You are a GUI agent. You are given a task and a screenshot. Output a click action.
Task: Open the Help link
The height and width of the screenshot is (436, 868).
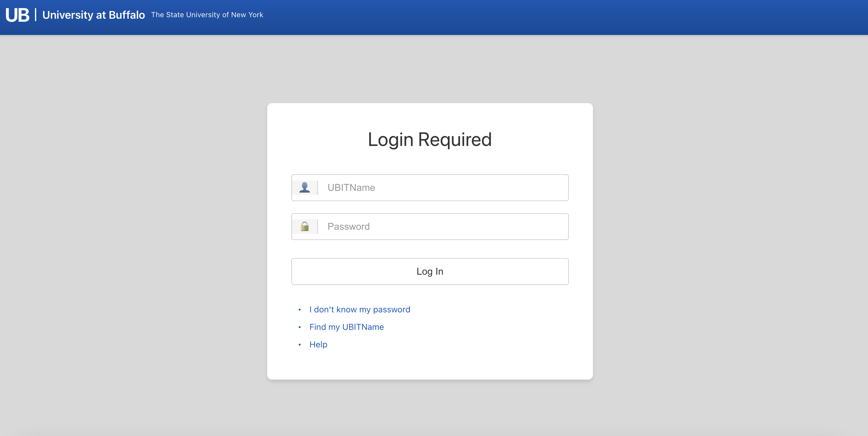[318, 344]
